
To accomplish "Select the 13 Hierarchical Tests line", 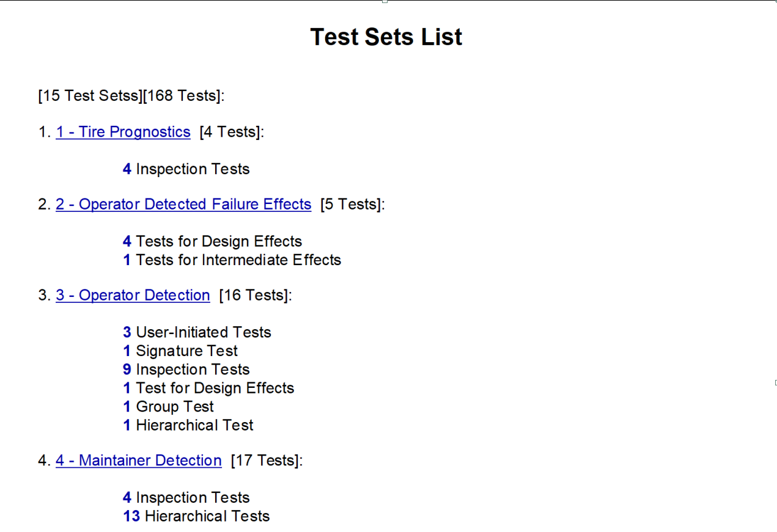I will (x=196, y=516).
